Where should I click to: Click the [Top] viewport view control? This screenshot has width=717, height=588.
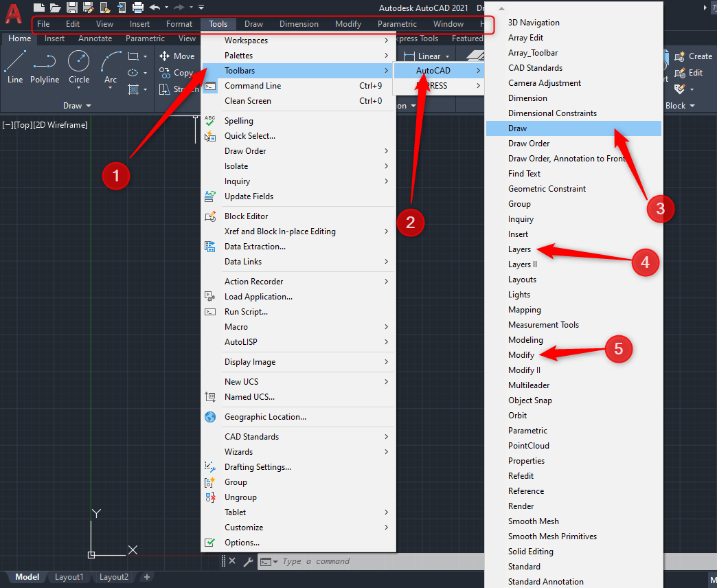23,125
